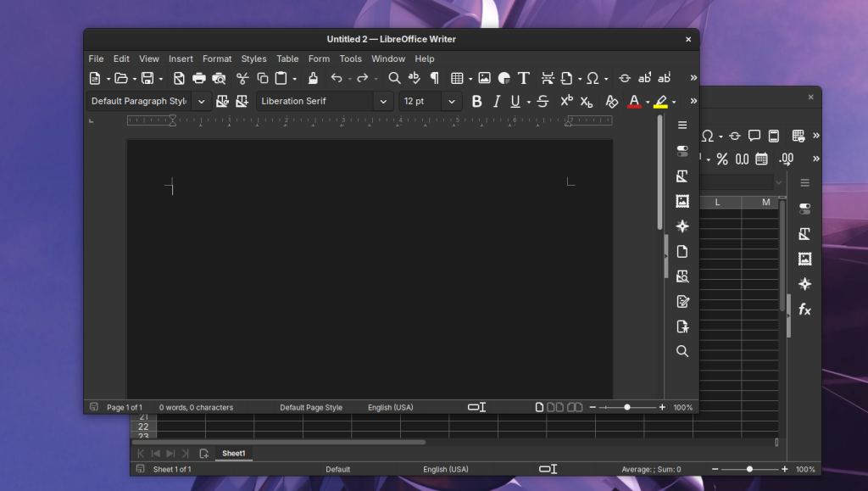Insert special character omega in Writer
Viewport: 868px width, 491px height.
coord(593,78)
